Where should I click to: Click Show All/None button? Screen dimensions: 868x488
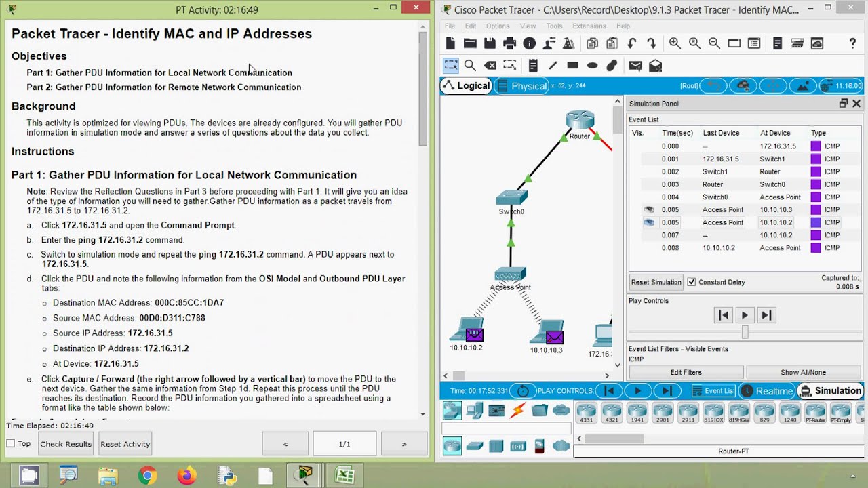(803, 372)
